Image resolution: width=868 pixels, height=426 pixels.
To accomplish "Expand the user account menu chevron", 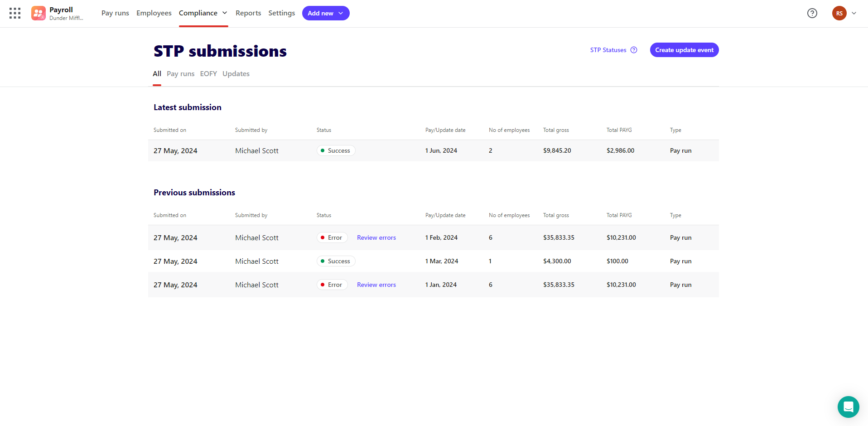I will 854,13.
